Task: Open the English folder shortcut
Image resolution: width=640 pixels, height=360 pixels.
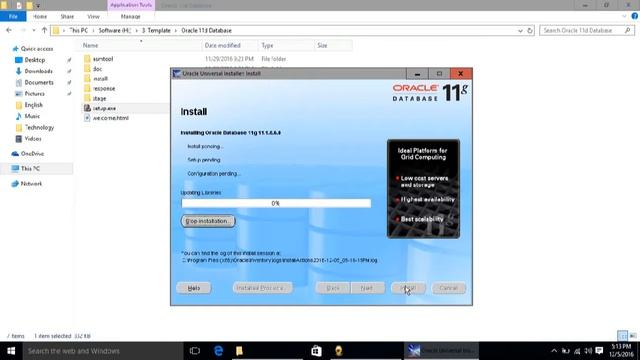Action: click(33, 105)
